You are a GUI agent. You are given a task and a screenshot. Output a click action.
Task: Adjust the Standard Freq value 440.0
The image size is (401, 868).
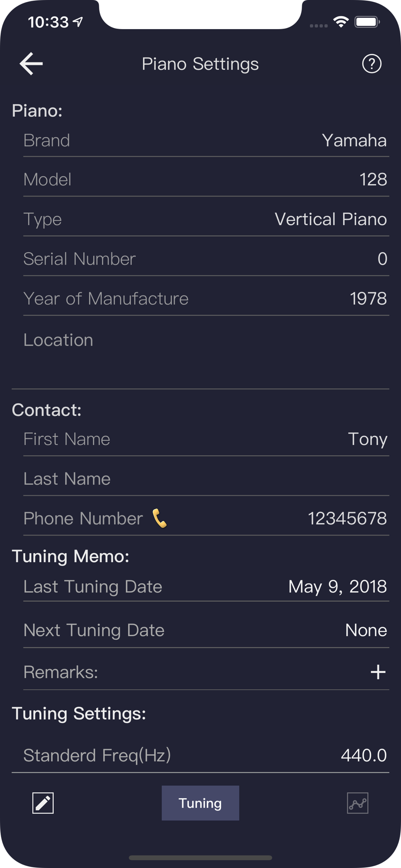coord(363,756)
